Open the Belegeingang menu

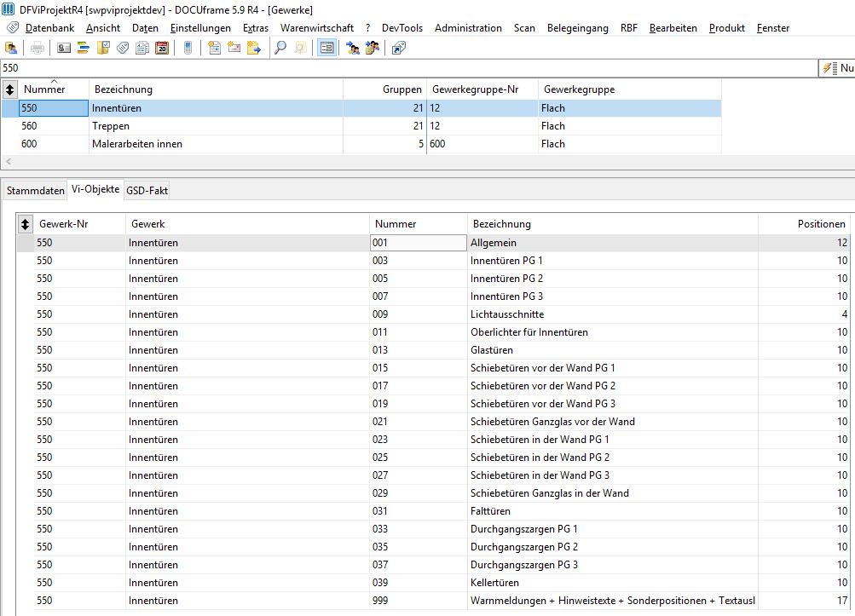(578, 28)
